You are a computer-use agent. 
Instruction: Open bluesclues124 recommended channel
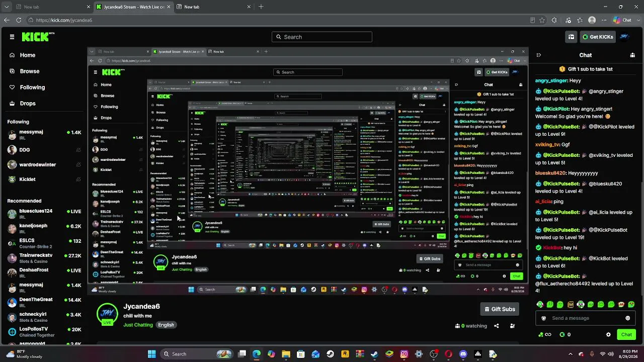pyautogui.click(x=44, y=214)
